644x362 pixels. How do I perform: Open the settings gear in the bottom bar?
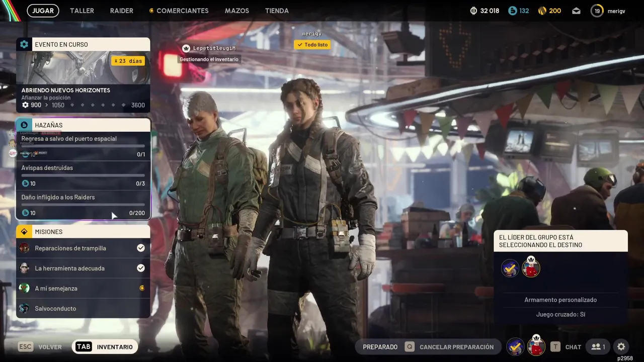pos(621,347)
